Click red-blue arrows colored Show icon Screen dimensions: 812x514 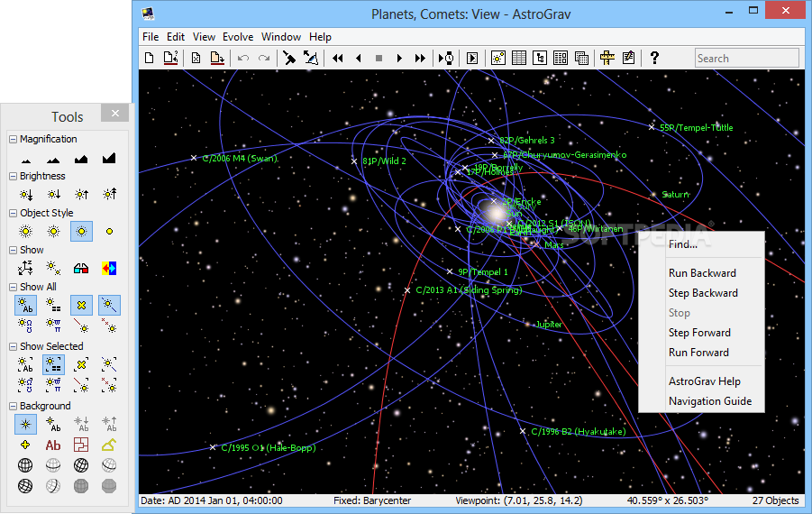[109, 268]
